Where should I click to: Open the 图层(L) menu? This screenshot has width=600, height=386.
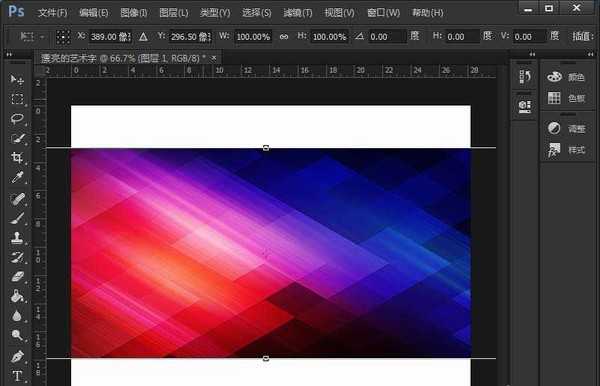pyautogui.click(x=174, y=13)
